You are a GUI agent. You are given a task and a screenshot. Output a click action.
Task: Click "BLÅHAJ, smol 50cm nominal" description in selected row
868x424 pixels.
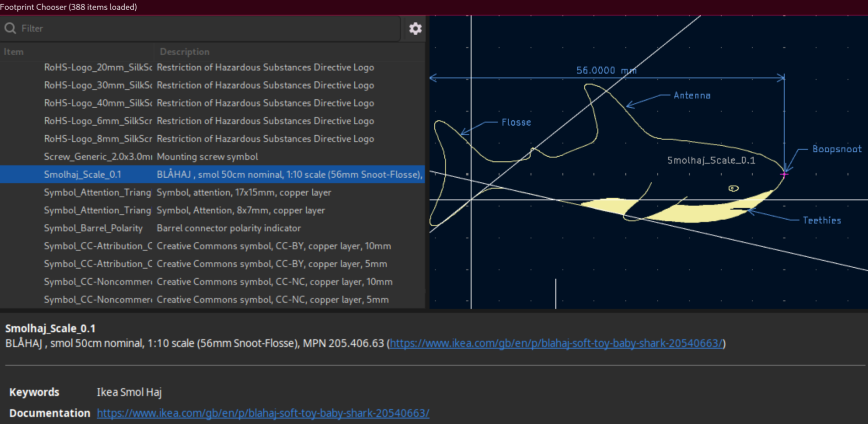(x=289, y=174)
